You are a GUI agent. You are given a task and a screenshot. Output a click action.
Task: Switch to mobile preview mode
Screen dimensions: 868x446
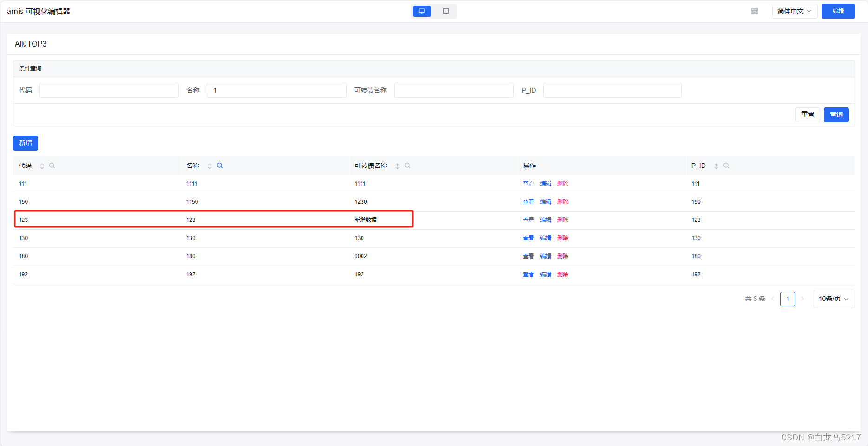click(x=446, y=11)
